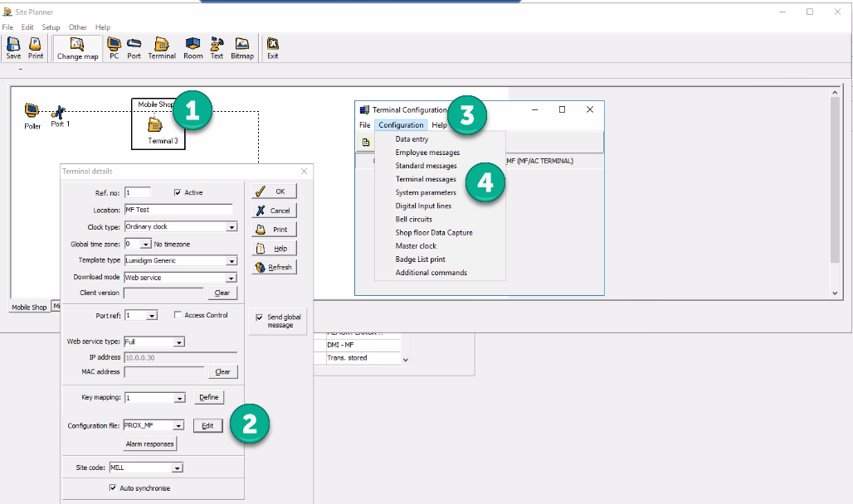Viewport: 853px width, 504px height.
Task: Choose Data entry from Configuration menu
Action: (412, 139)
